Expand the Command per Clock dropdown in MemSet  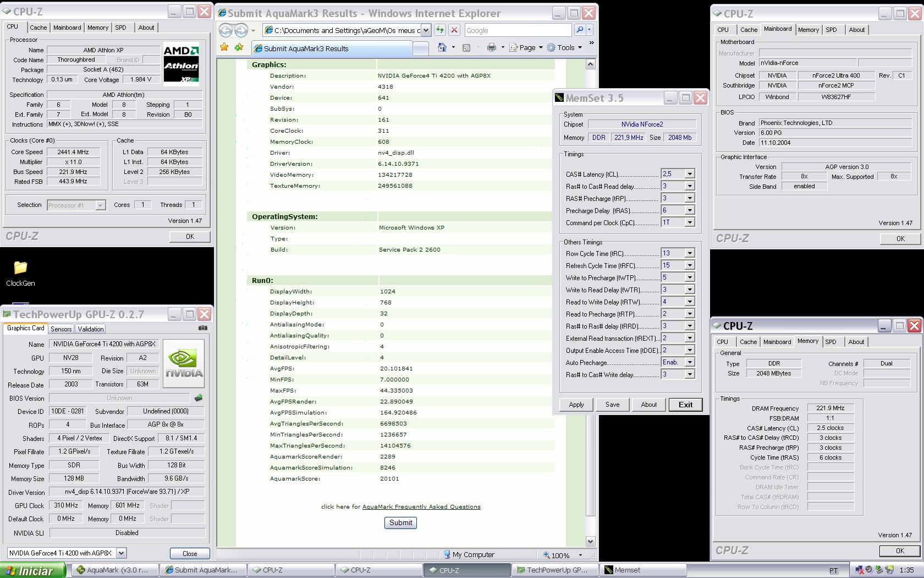pyautogui.click(x=689, y=222)
